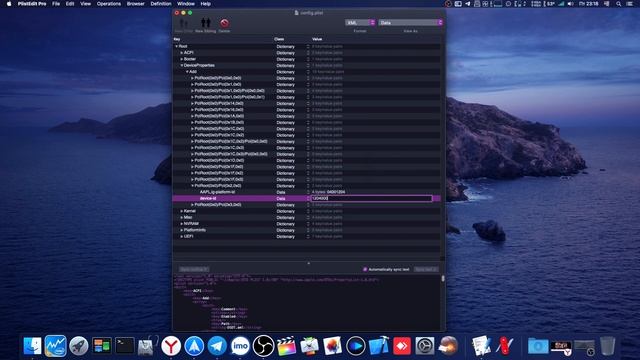Open the Apple menu
Viewport: 640px width, 360px height.
[x=9, y=4]
